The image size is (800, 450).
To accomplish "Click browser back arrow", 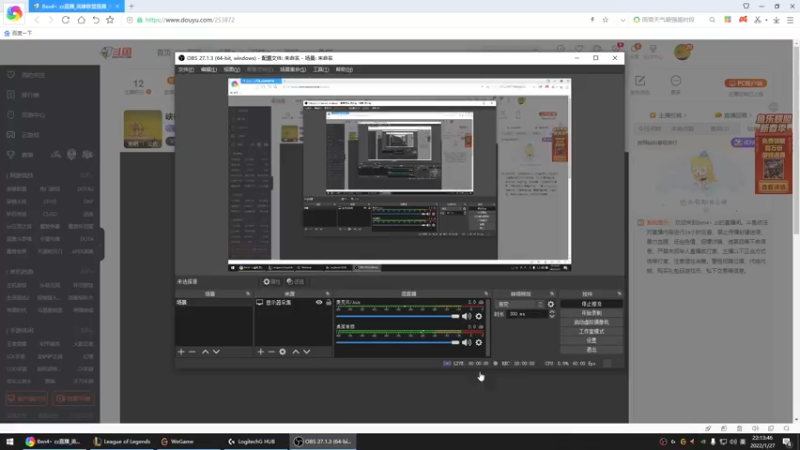I will pyautogui.click(x=37, y=20).
